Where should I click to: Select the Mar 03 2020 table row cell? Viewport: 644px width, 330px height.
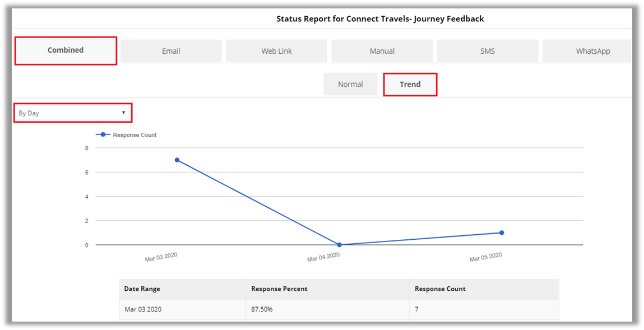[x=143, y=309]
